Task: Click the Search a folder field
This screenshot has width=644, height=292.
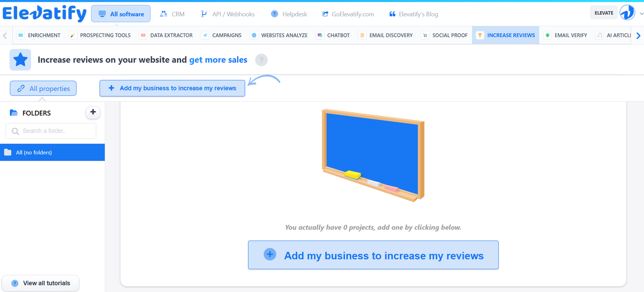Action: pos(51,131)
